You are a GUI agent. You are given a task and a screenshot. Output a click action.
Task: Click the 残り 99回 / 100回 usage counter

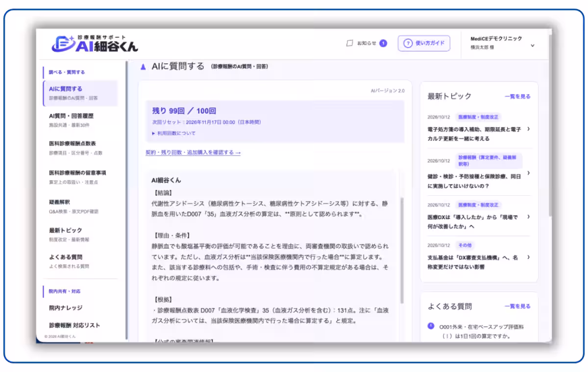pyautogui.click(x=184, y=111)
